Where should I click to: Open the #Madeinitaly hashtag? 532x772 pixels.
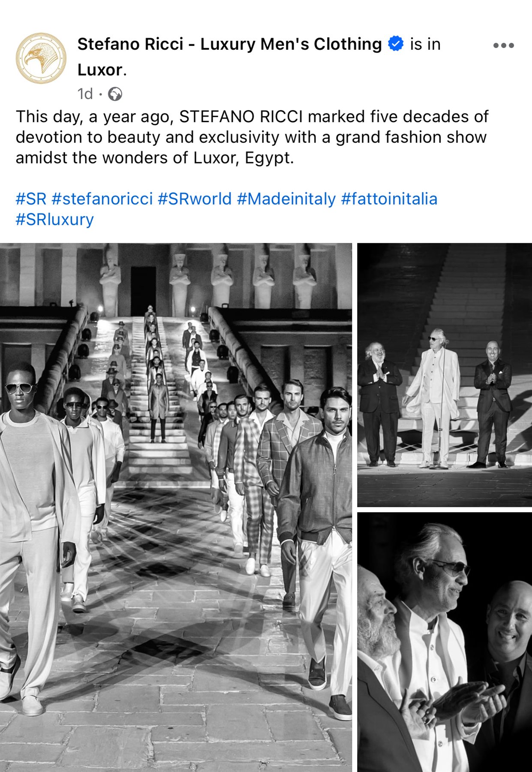tap(286, 199)
